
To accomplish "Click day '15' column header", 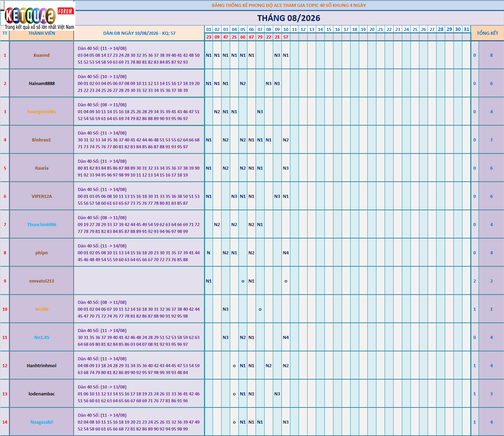I will coord(329,30).
